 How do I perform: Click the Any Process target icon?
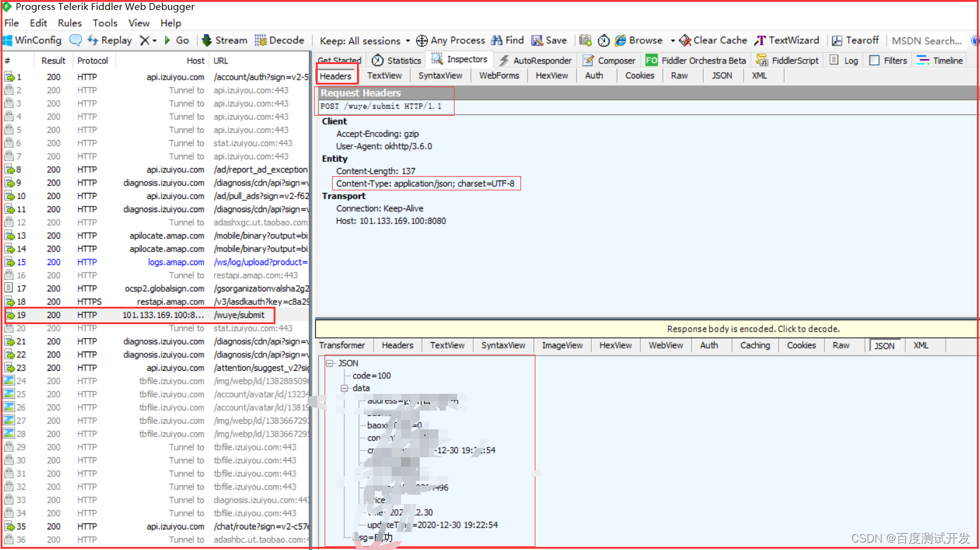(422, 40)
